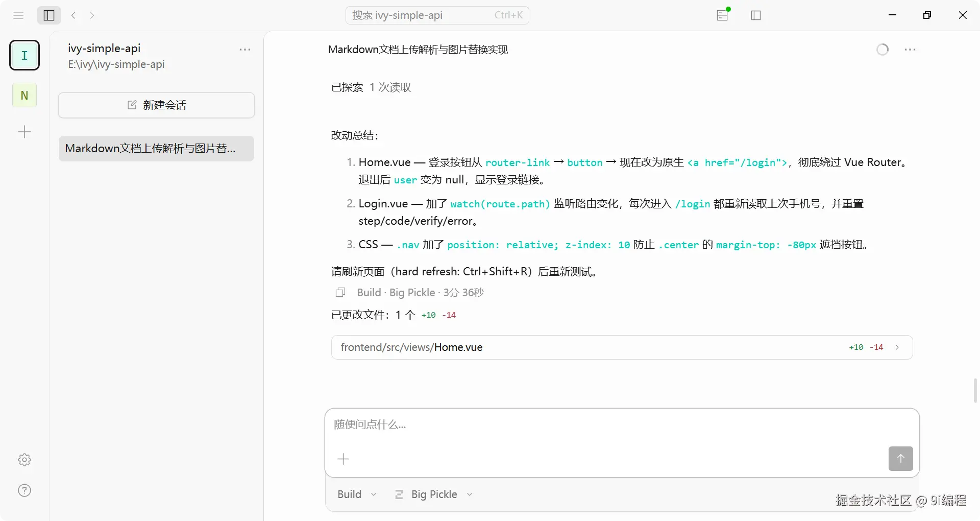Click the conversation scrollbar thumb
Image resolution: width=980 pixels, height=521 pixels.
(x=975, y=391)
